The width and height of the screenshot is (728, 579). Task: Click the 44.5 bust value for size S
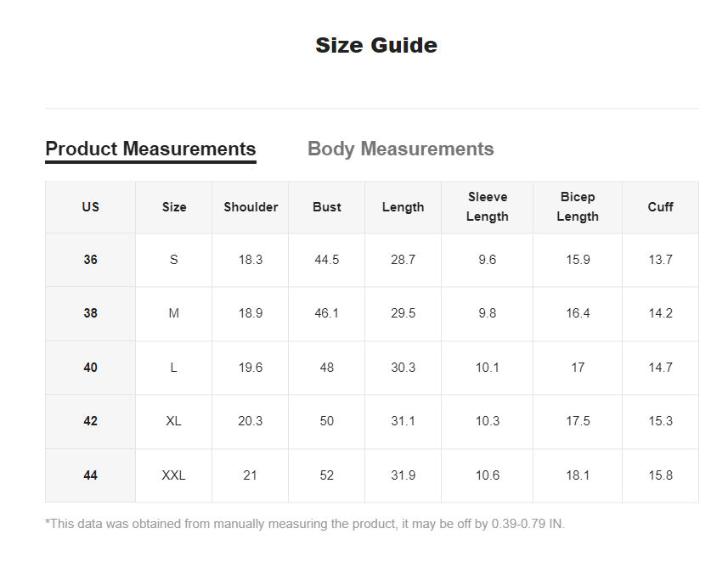point(327,260)
